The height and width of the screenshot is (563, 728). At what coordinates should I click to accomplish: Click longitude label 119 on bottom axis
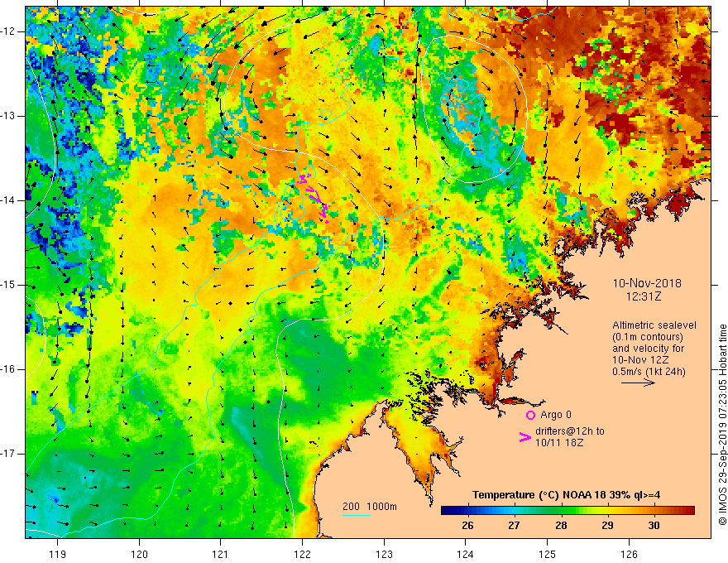[58, 554]
